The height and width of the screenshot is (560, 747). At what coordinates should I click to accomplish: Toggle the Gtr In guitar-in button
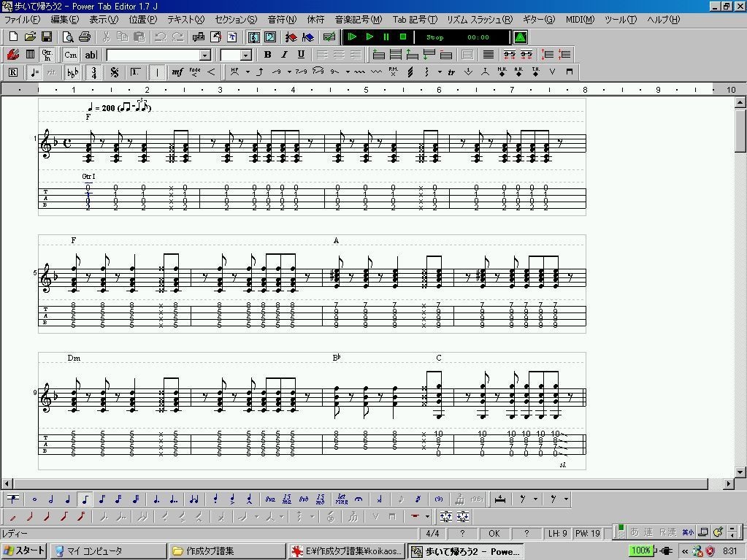[x=47, y=55]
